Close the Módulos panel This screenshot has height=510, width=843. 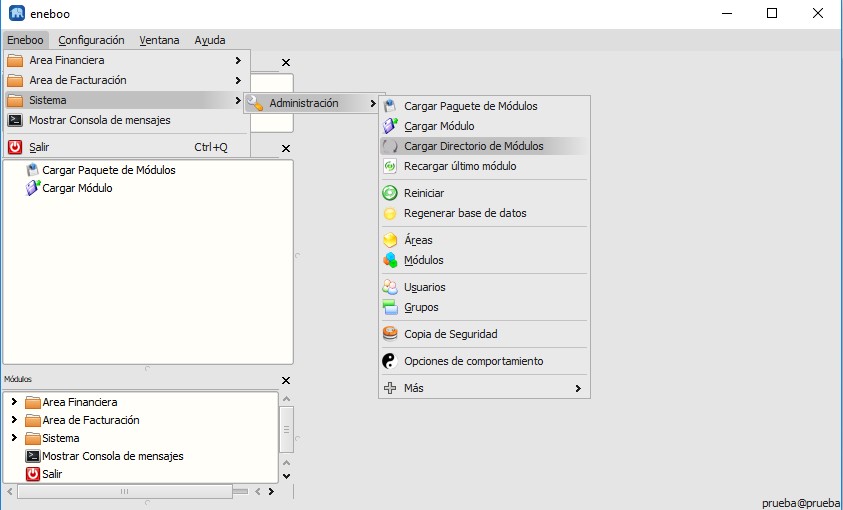[x=286, y=380]
